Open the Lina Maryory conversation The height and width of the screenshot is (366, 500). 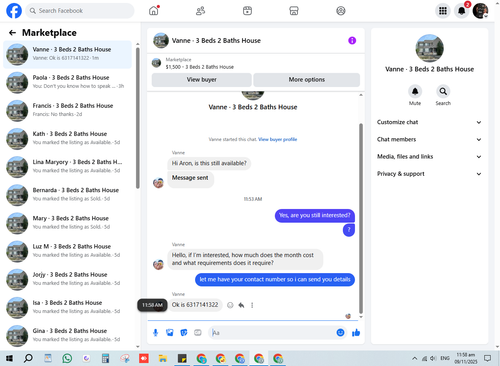pyautogui.click(x=67, y=167)
